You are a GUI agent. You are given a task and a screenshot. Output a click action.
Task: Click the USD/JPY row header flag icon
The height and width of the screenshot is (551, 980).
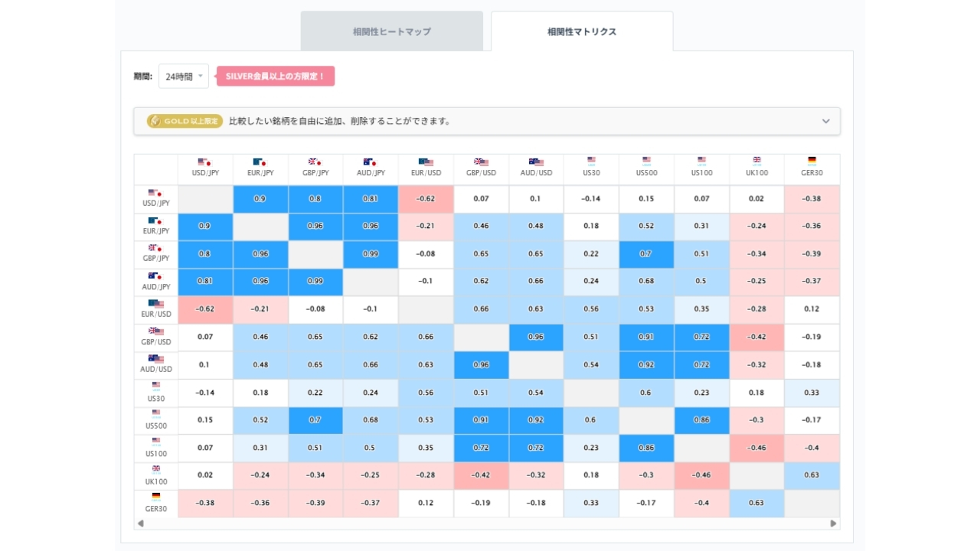click(155, 194)
